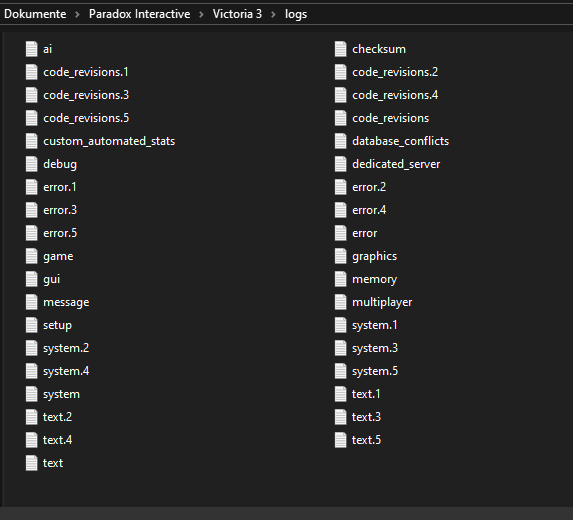Select the message file icon
This screenshot has height=520, width=573.
[31, 302]
